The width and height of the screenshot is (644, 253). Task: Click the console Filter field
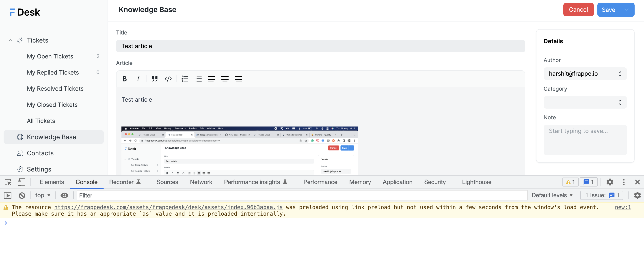pyautogui.click(x=302, y=195)
